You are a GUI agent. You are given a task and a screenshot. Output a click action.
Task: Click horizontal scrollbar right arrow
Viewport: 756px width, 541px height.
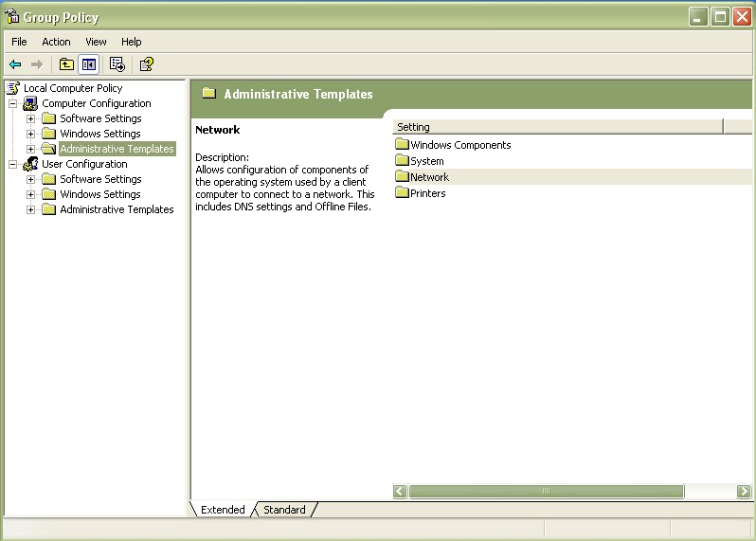[x=744, y=492]
